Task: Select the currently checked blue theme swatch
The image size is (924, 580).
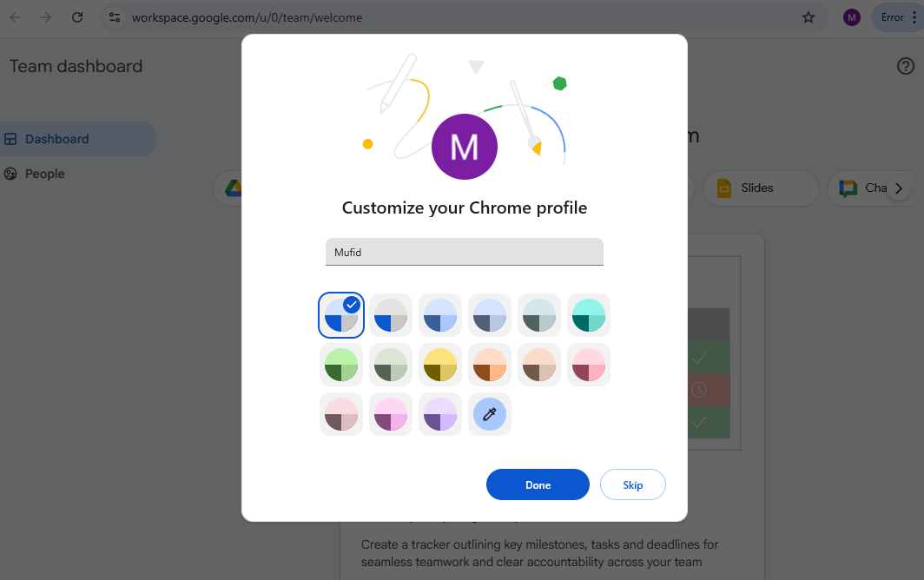Action: 341,314
